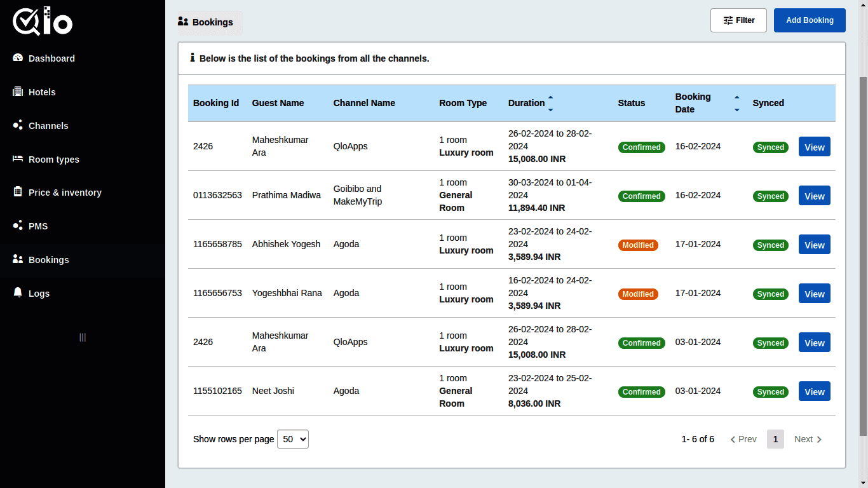Viewport: 868px width, 488px height.
Task: Select the PMS icon in sidebar
Action: (17, 226)
